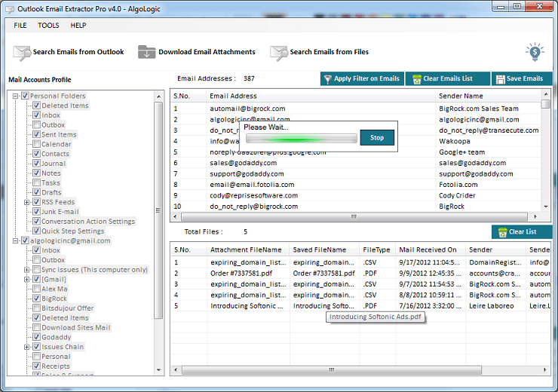The height and width of the screenshot is (392, 558).
Task: Click the funnel icon on Apply Filter button
Action: point(328,79)
